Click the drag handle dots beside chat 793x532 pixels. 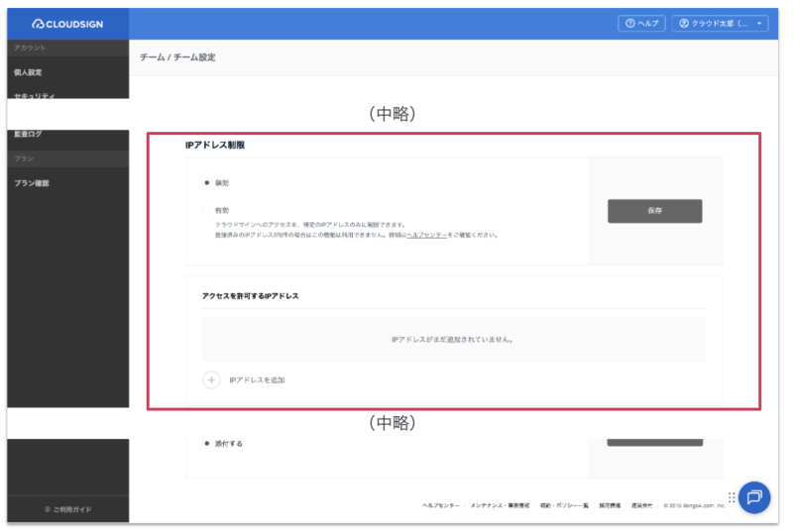pos(732,497)
